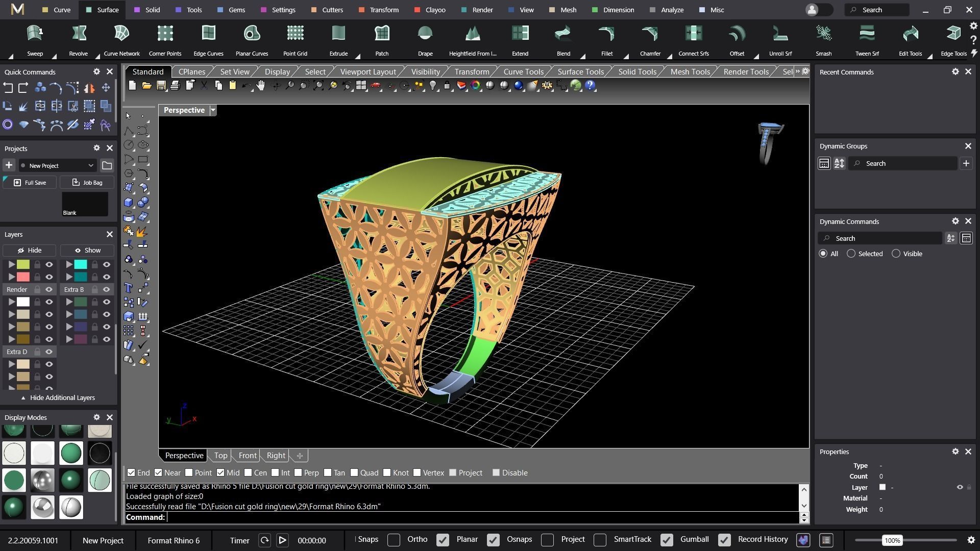Image resolution: width=980 pixels, height=551 pixels.
Task: Toggle the Ortho checkbox
Action: coord(394,540)
